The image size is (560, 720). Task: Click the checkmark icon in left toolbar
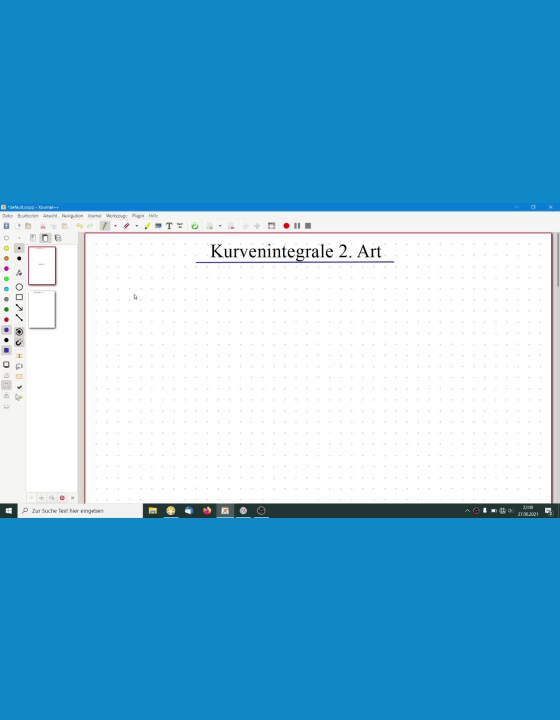[x=19, y=387]
